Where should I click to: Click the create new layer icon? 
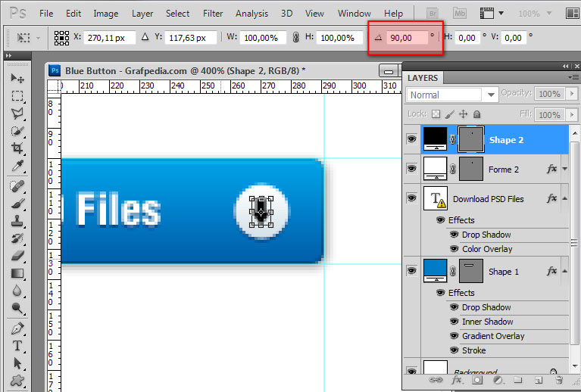coord(539,380)
